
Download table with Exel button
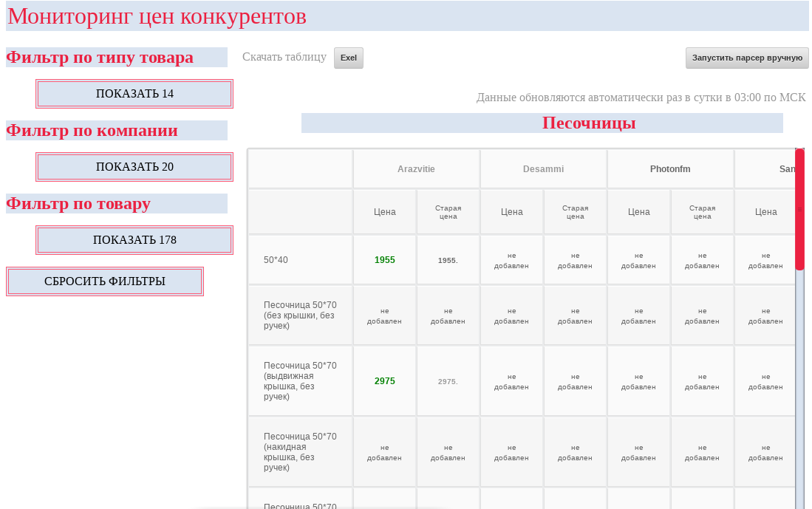coord(348,58)
